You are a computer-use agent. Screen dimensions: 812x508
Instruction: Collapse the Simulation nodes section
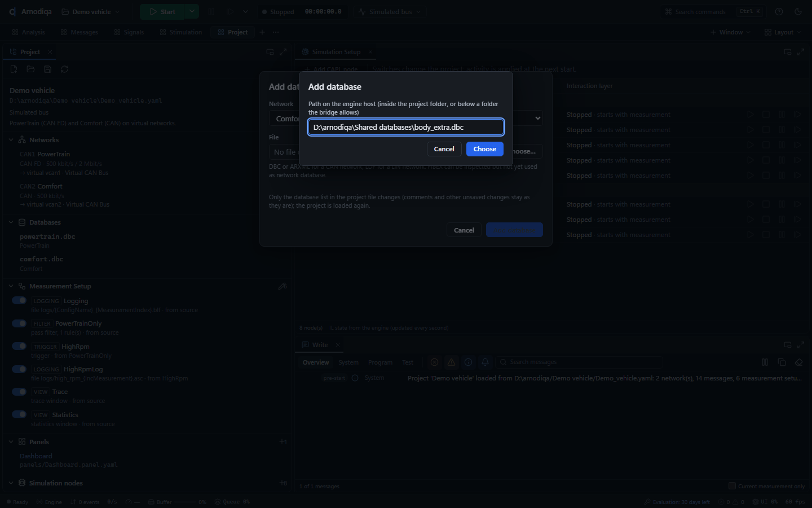point(11,483)
